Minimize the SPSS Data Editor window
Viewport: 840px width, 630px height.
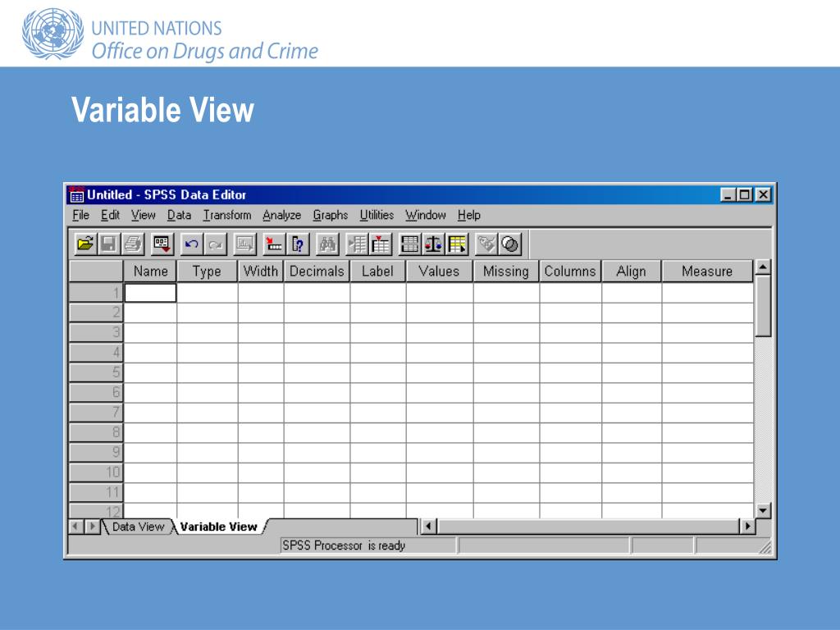tap(727, 194)
